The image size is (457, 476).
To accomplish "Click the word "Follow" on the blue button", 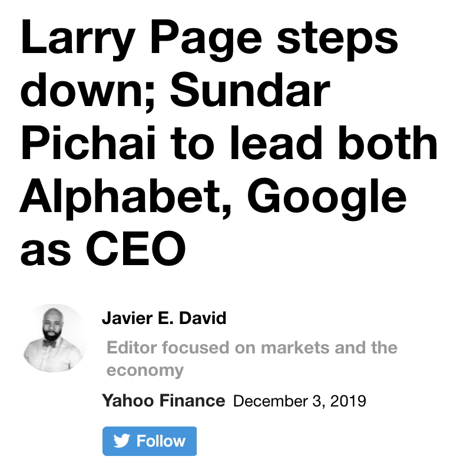I will point(161,441).
